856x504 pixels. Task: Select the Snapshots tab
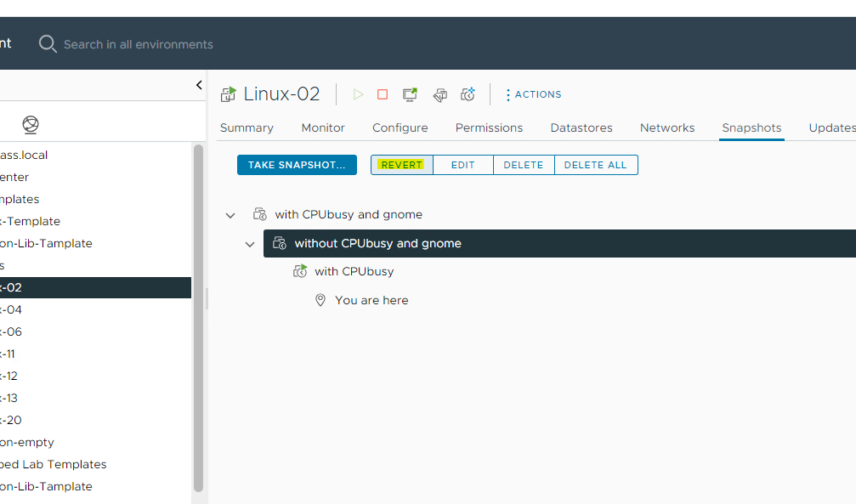751,127
